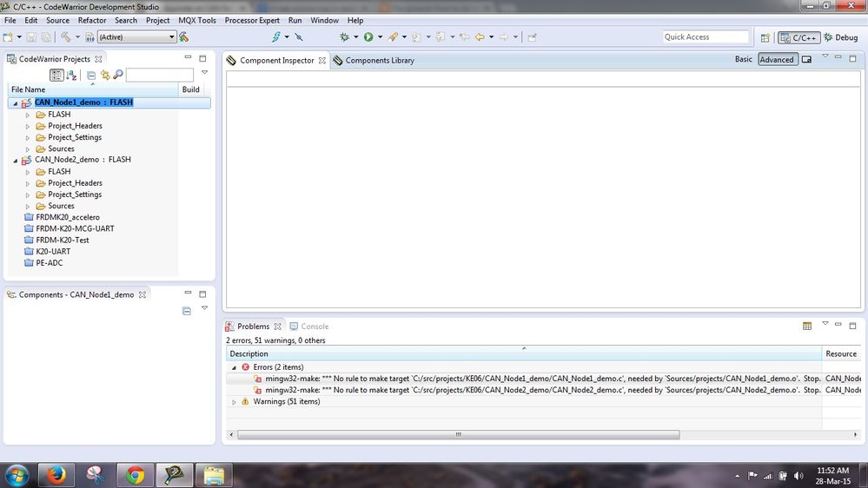
Task: Toggle the projects tree view mode icon
Action: pos(56,75)
